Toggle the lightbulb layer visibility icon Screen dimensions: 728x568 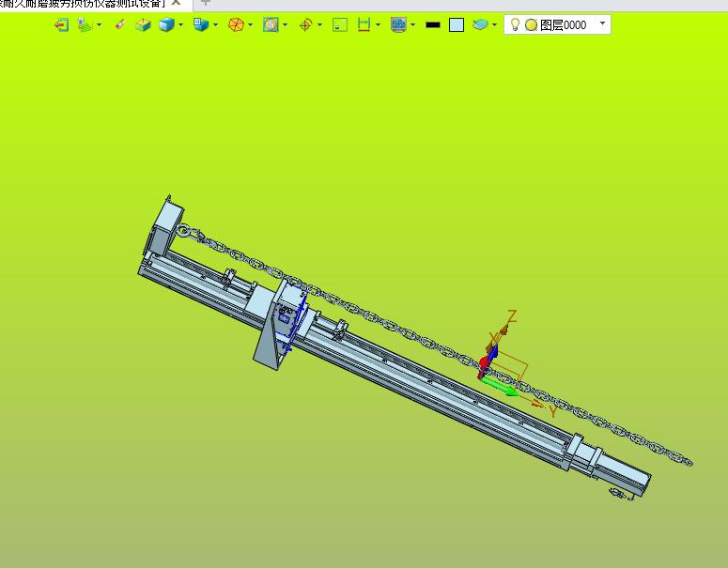click(x=515, y=24)
